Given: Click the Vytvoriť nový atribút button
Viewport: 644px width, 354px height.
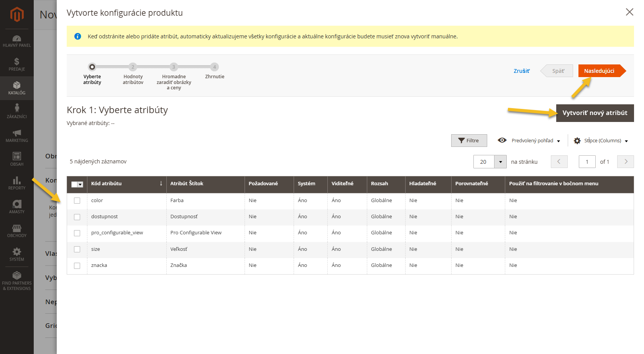Looking at the screenshot, I should point(595,113).
